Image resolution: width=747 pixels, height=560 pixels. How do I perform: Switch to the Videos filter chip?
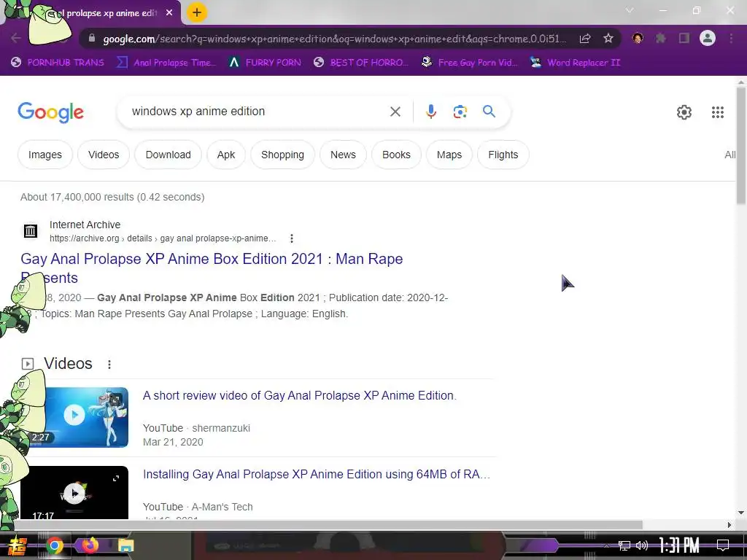pyautogui.click(x=104, y=155)
